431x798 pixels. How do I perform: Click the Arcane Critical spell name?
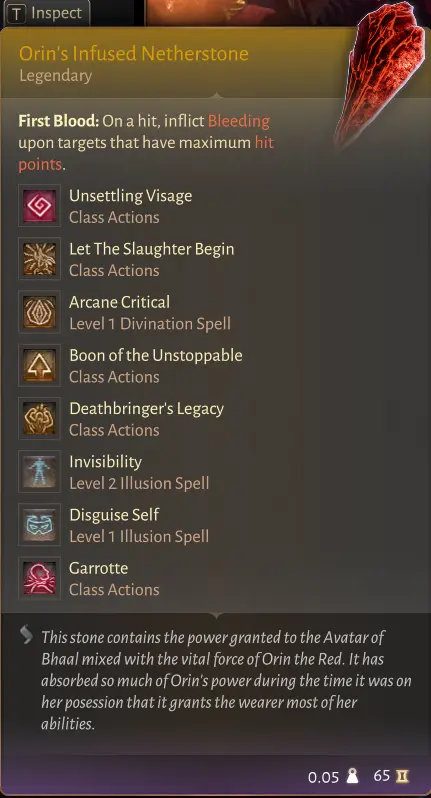coord(120,302)
